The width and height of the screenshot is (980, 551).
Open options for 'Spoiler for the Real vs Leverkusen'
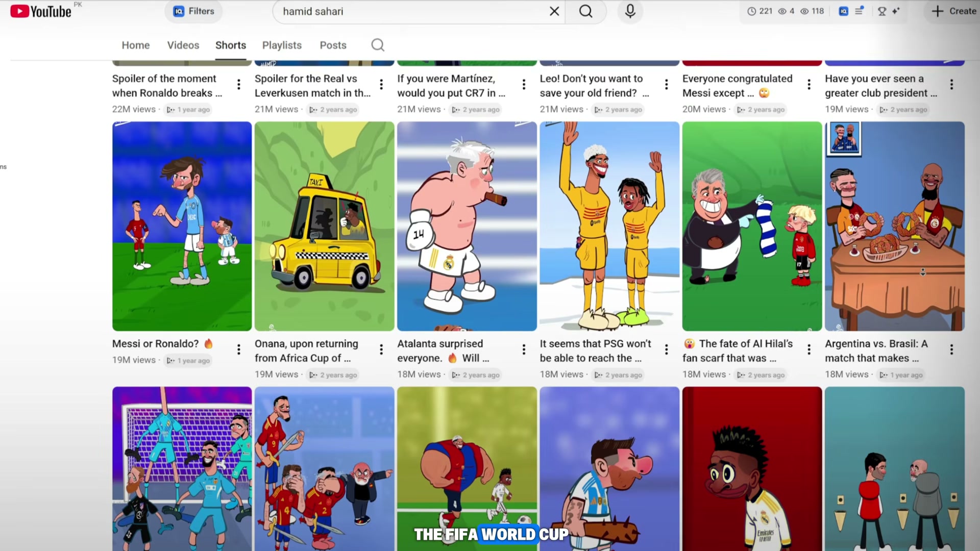point(381,85)
